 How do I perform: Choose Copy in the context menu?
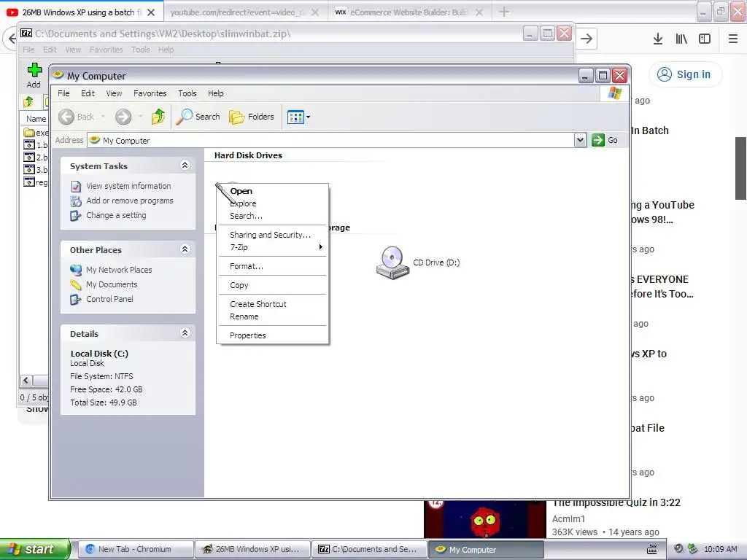[272, 285]
